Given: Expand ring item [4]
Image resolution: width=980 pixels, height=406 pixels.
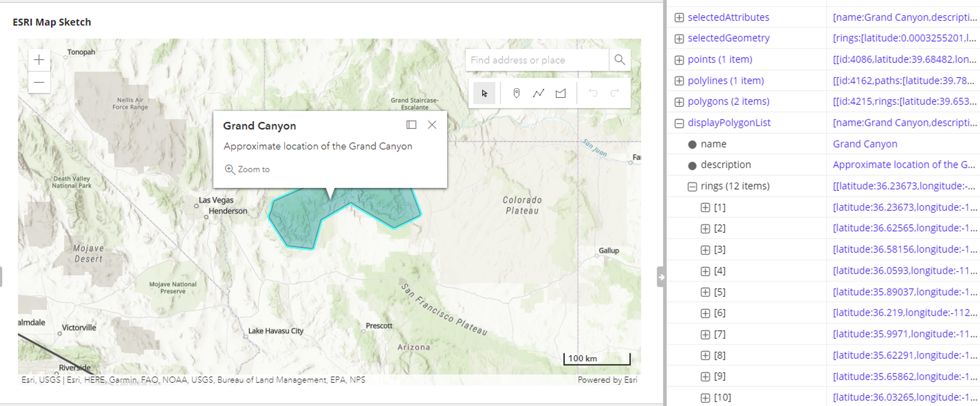Looking at the screenshot, I should pos(705,271).
